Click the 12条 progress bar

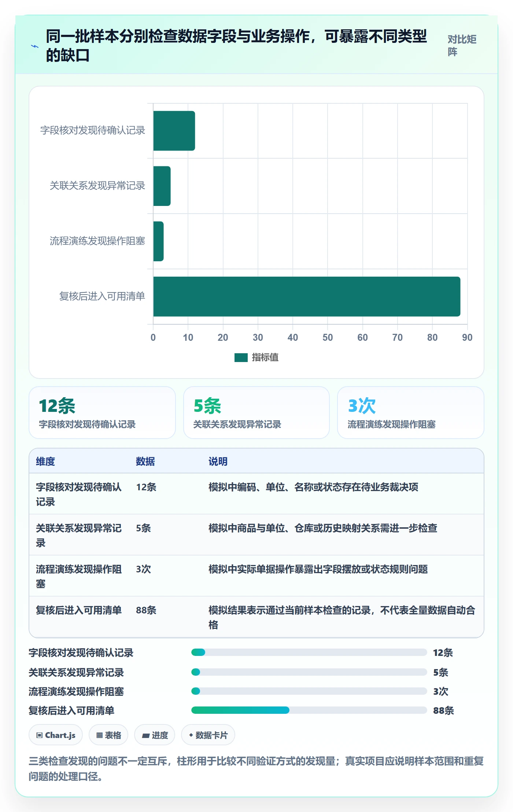point(309,652)
